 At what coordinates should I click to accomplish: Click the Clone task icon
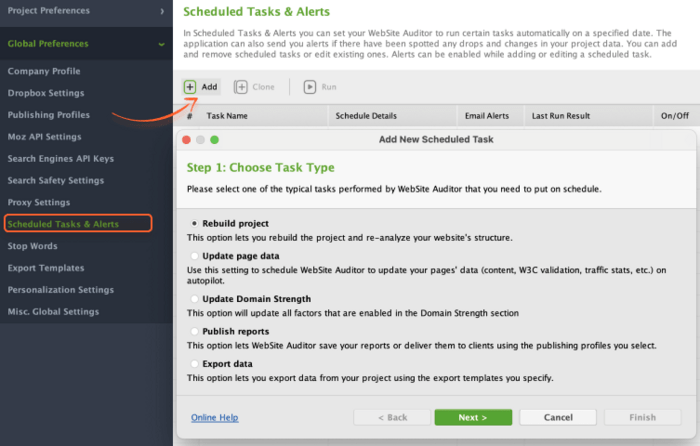241,87
